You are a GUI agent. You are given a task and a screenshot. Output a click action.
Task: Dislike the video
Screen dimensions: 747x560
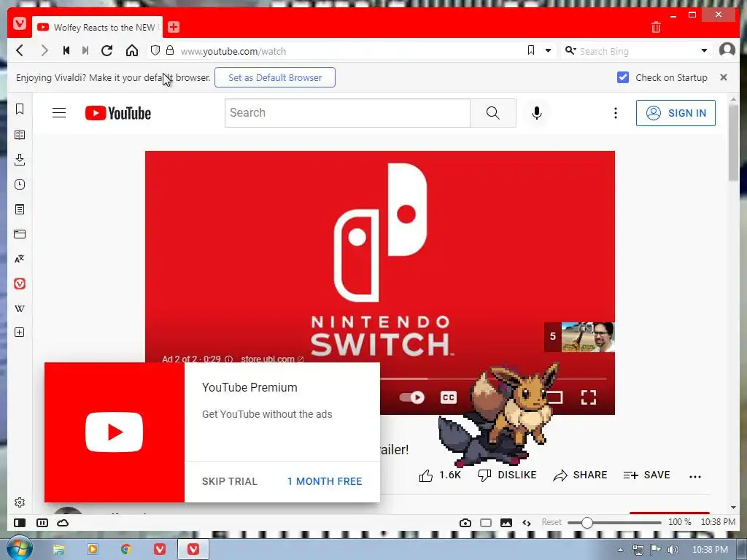pyautogui.click(x=507, y=475)
